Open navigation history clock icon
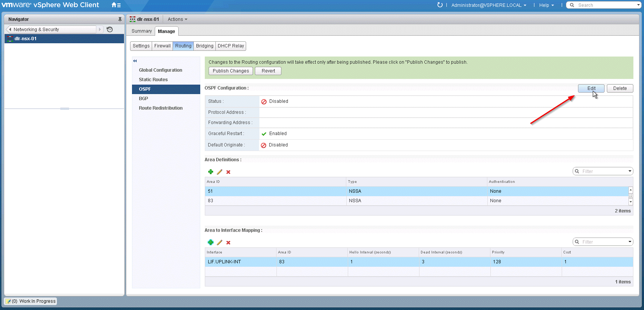The image size is (644, 310). 110,30
